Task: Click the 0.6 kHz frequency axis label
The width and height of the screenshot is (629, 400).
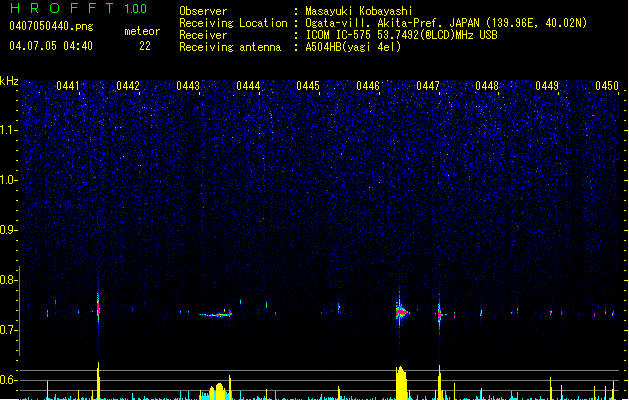Action: 8,380
